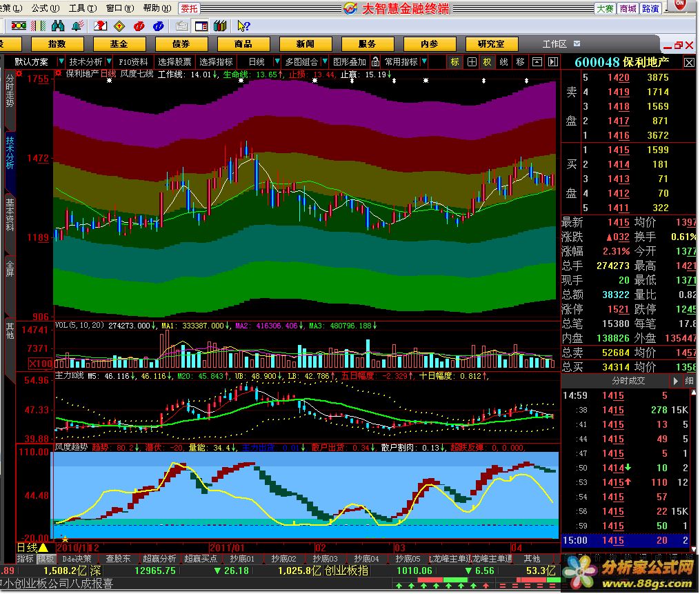Screen dimensions: 700x594
Task: Open the 窗口 menu
Action: (119, 8)
